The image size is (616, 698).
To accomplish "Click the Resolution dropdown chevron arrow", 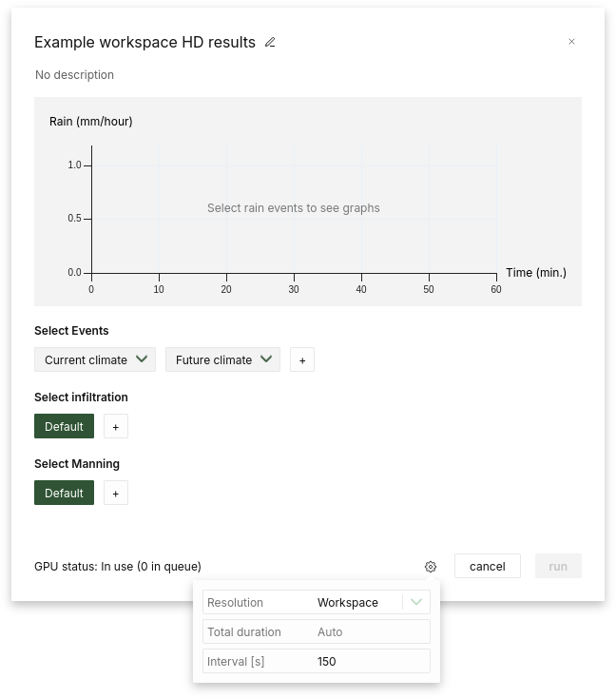I will [x=416, y=603].
